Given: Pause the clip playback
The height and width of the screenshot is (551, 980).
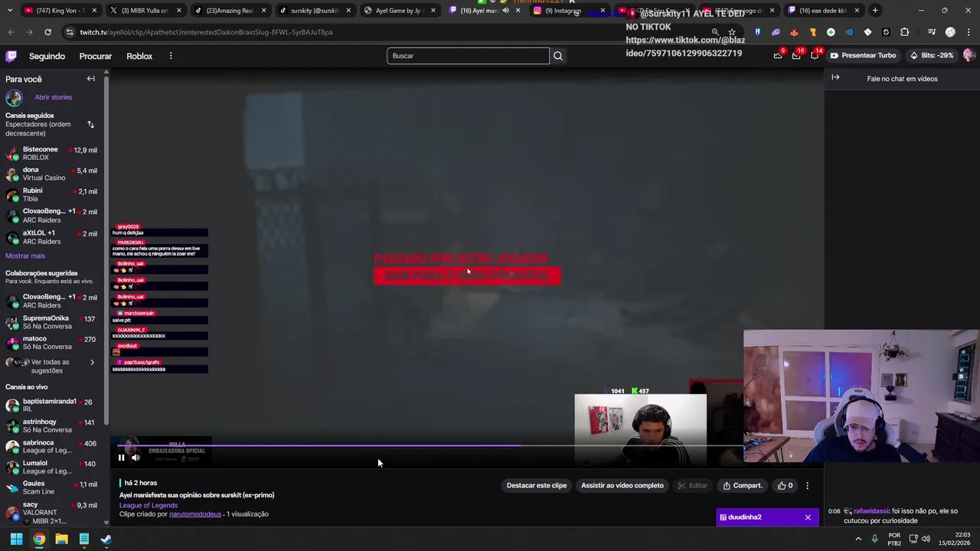Looking at the screenshot, I should coord(121,458).
